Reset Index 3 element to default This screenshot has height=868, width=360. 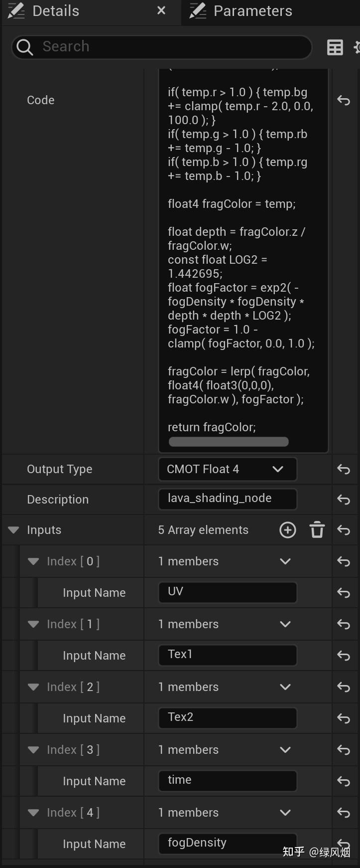[344, 750]
